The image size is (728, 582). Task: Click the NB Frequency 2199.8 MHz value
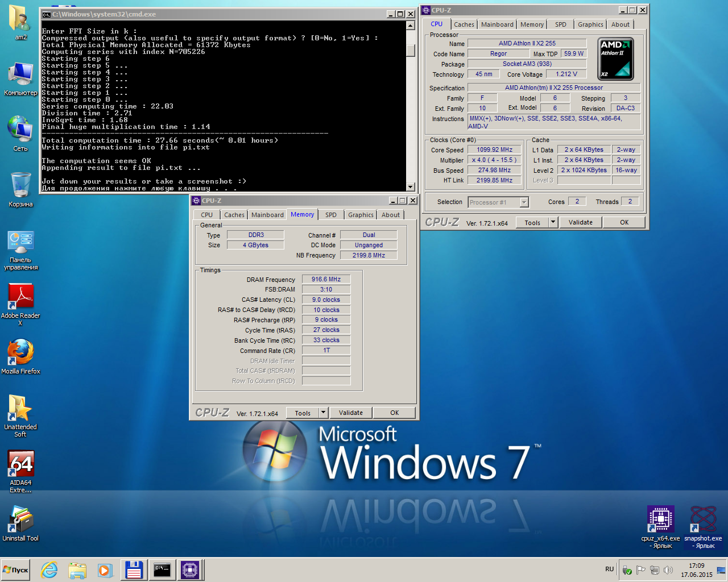[369, 256]
